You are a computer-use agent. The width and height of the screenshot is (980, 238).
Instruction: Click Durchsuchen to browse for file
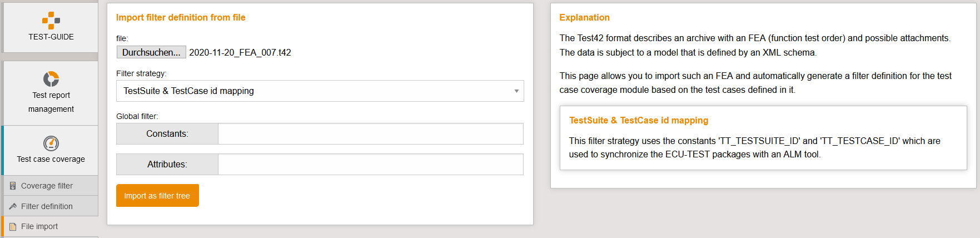pyautogui.click(x=151, y=52)
